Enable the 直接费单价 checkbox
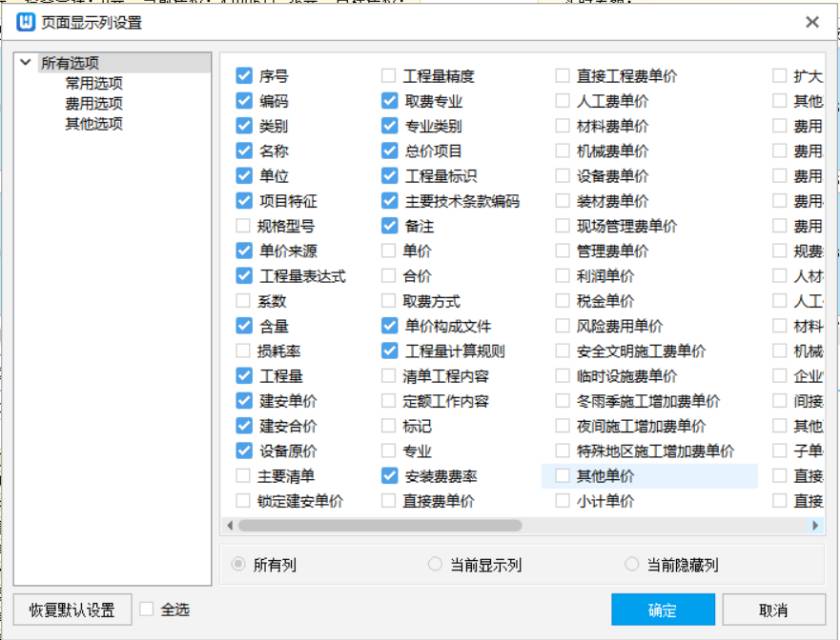The image size is (840, 640). coord(388,501)
